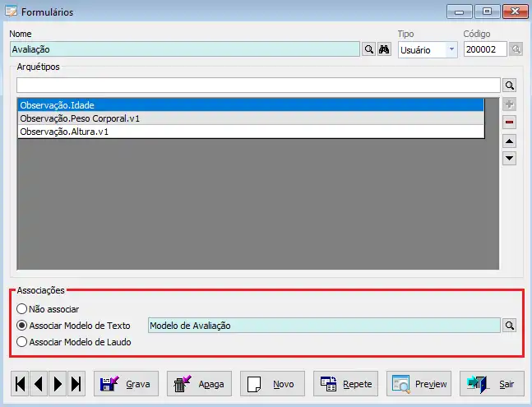This screenshot has width=532, height=407.
Task: Click the magnifier icon beside Arquétipos search box
Action: pos(509,86)
